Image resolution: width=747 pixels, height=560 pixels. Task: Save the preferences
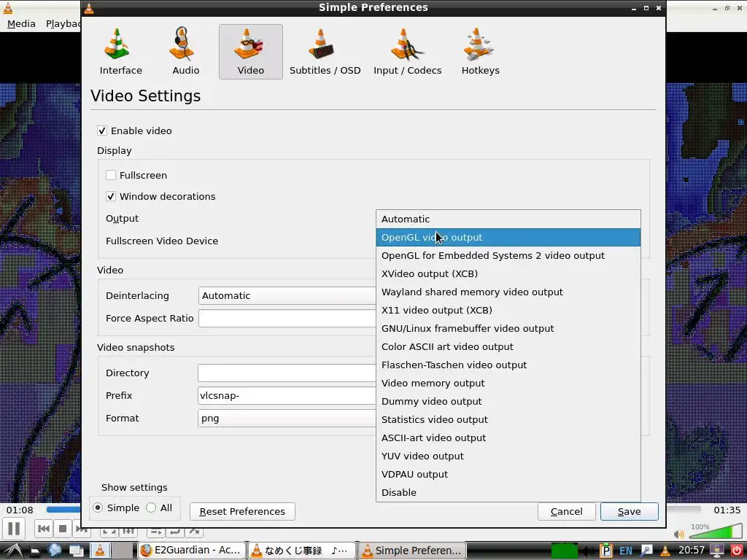click(x=630, y=511)
